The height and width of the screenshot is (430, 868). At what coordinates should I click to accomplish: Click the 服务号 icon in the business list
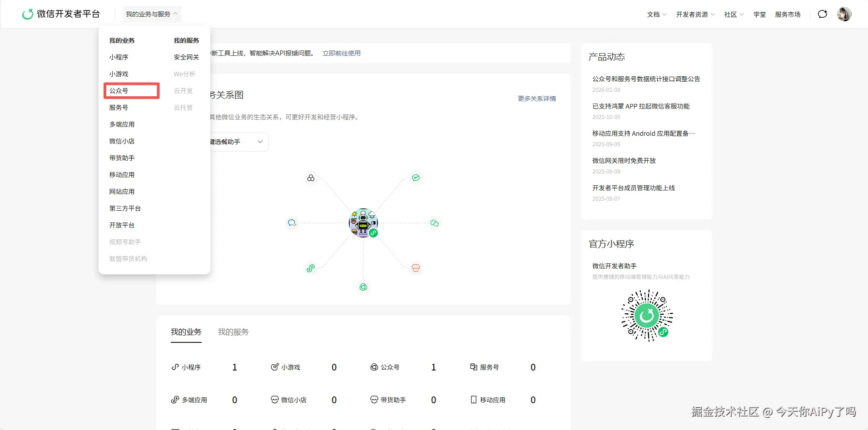[473, 367]
